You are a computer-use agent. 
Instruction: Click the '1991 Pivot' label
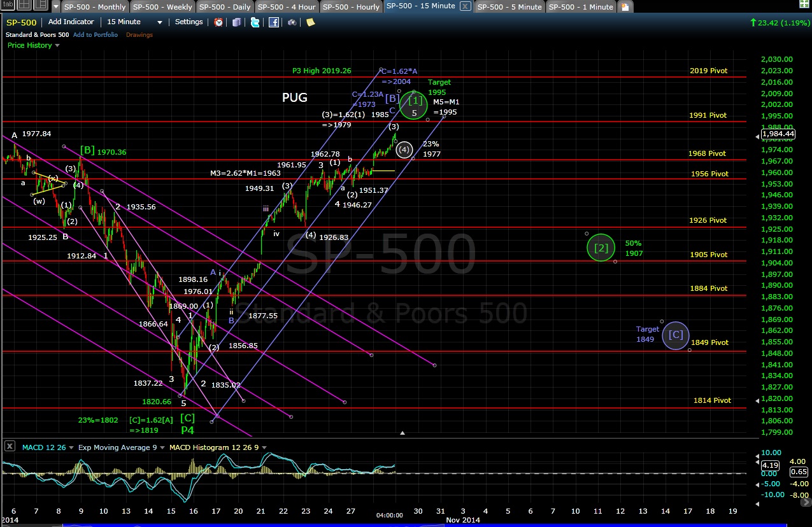pyautogui.click(x=708, y=115)
